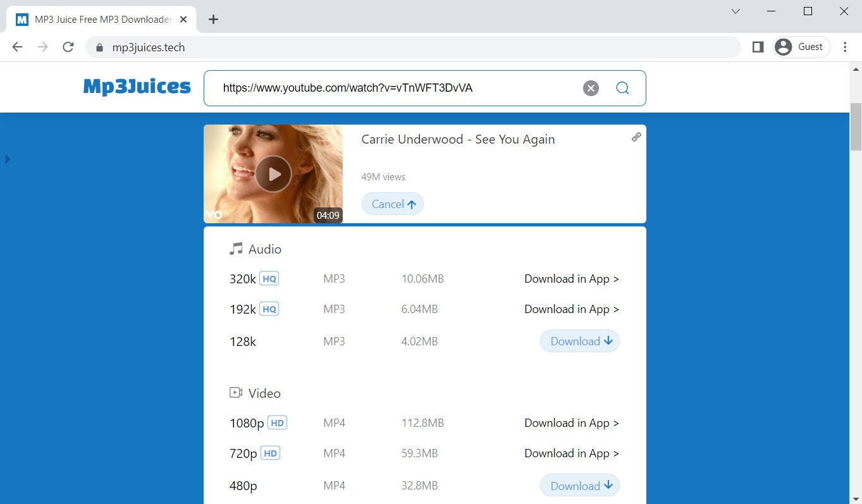Viewport: 862px width, 504px height.
Task: Click Download in App for 320k MP3
Action: pyautogui.click(x=572, y=279)
